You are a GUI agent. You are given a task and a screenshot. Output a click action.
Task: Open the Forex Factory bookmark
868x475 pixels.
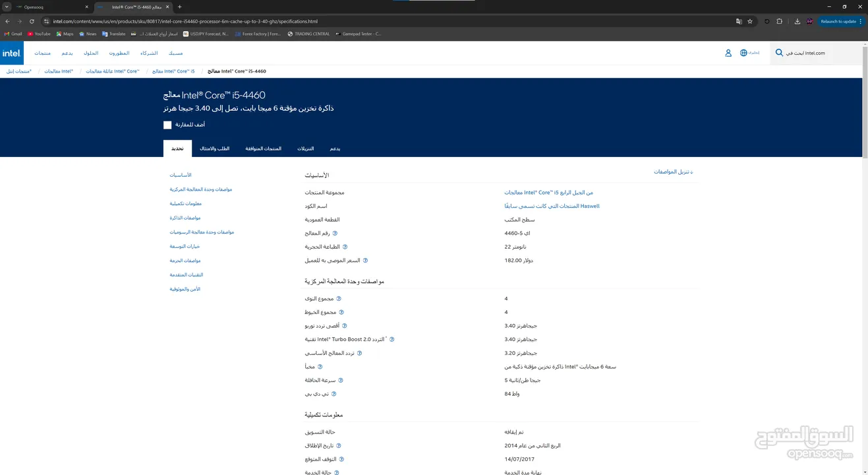(x=258, y=34)
